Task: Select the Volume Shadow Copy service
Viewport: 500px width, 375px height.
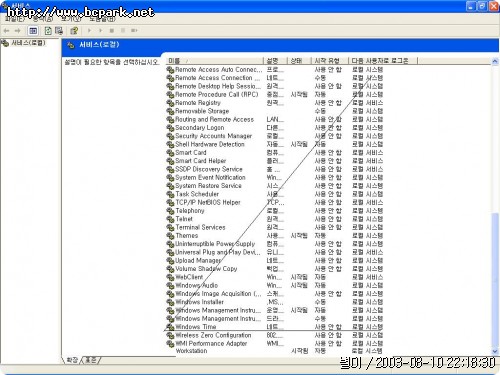Action: click(275, 269)
